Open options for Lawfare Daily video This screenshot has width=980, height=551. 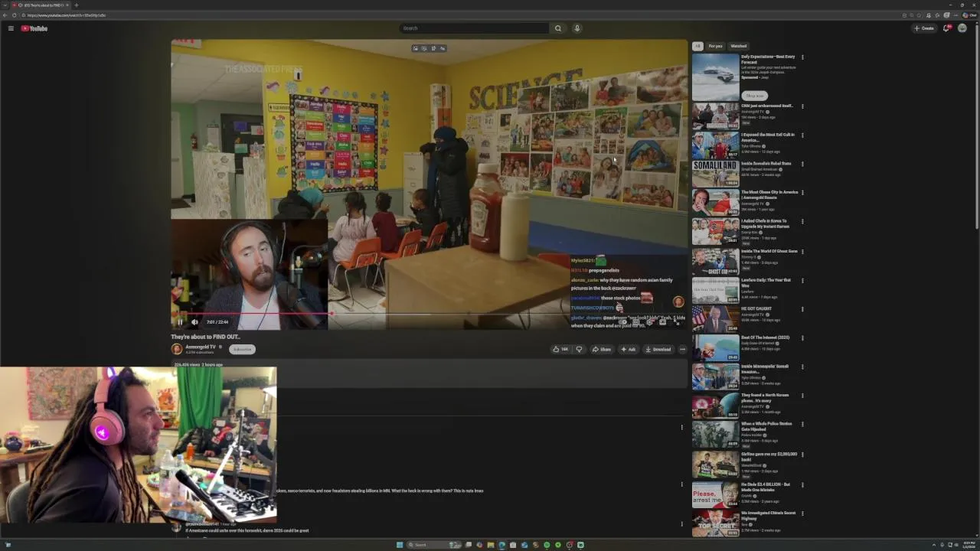click(802, 280)
